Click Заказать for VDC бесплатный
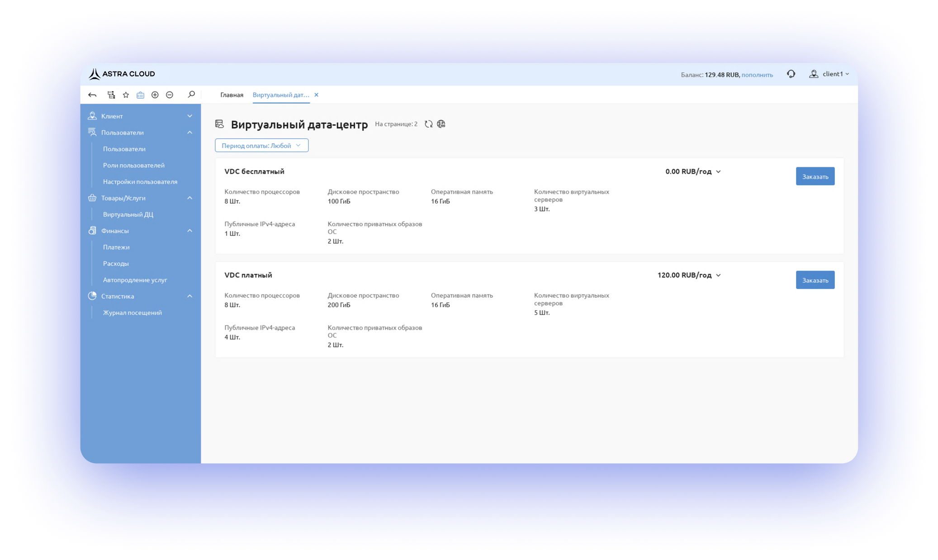The image size is (938, 560). pos(815,176)
